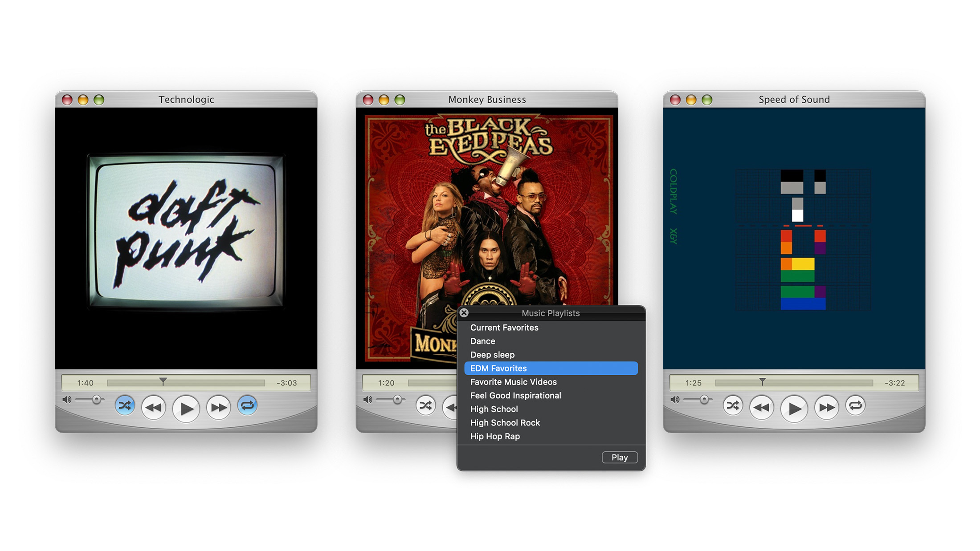Pick the Hip Hop Rap playlist

(x=551, y=436)
